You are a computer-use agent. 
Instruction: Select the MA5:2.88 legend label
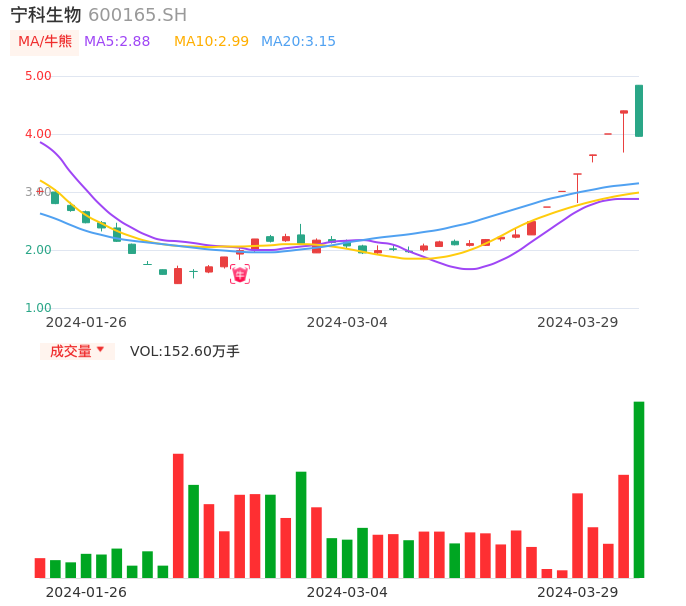(117, 42)
